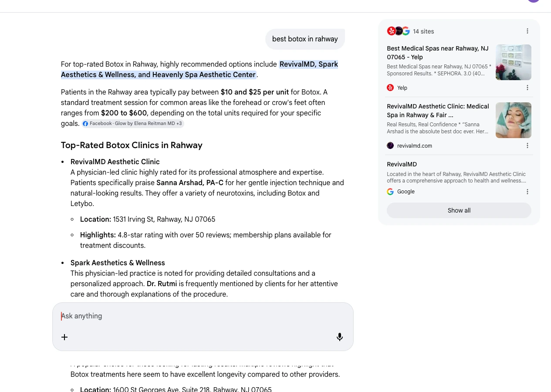Image resolution: width=551 pixels, height=392 pixels.
Task: Open Best Medical Spas near Rahway Yelp link
Action: click(x=438, y=53)
